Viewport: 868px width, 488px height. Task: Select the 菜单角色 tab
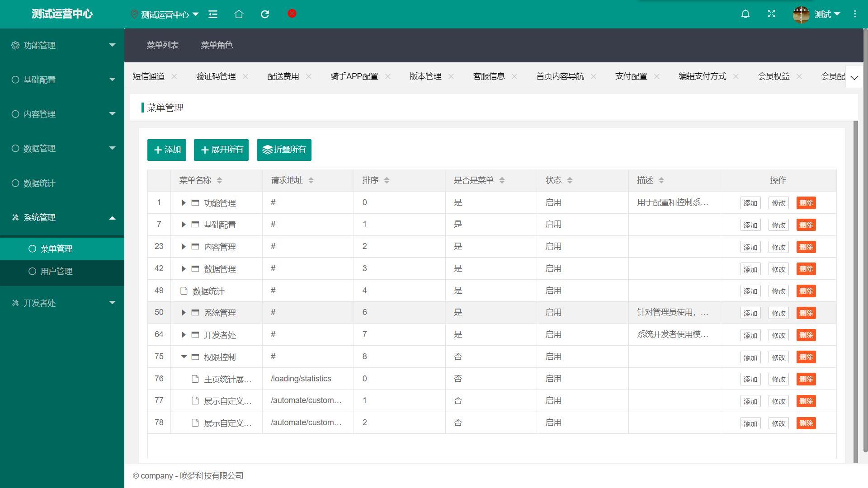(x=217, y=45)
